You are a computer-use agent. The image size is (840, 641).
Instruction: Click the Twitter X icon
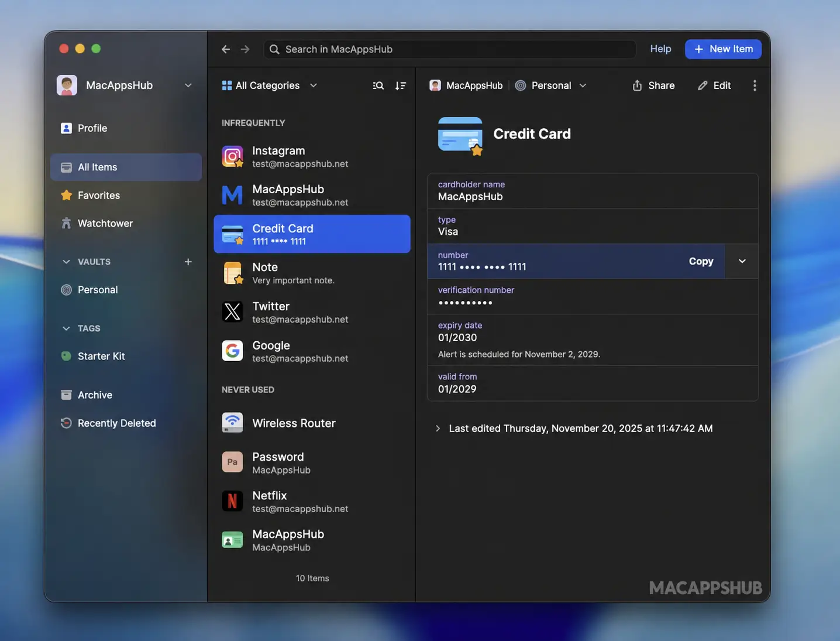coord(232,311)
